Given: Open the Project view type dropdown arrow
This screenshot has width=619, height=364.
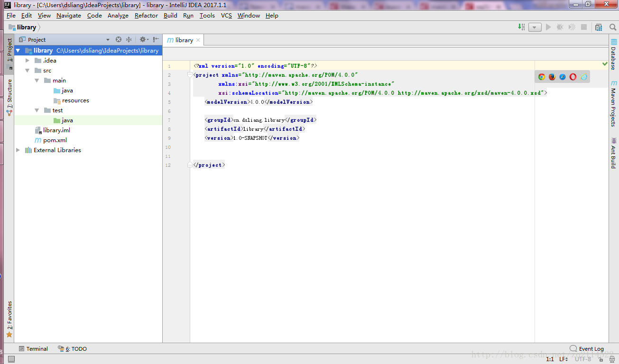Looking at the screenshot, I should point(108,40).
